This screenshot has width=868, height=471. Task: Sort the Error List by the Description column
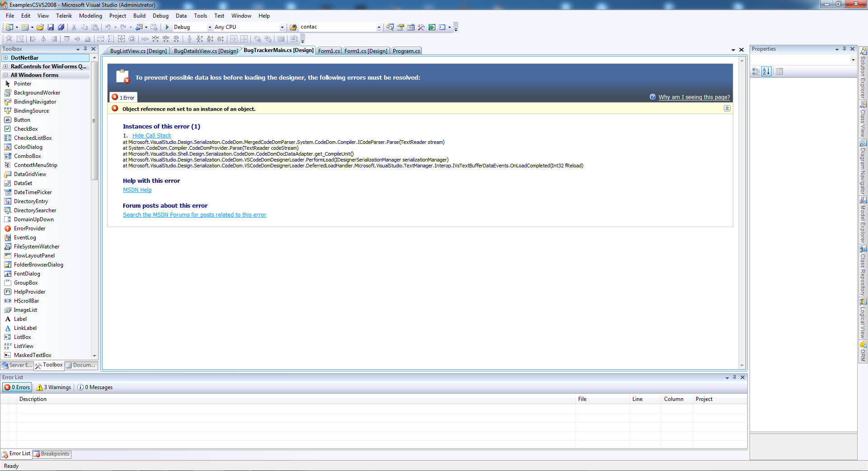(296, 399)
